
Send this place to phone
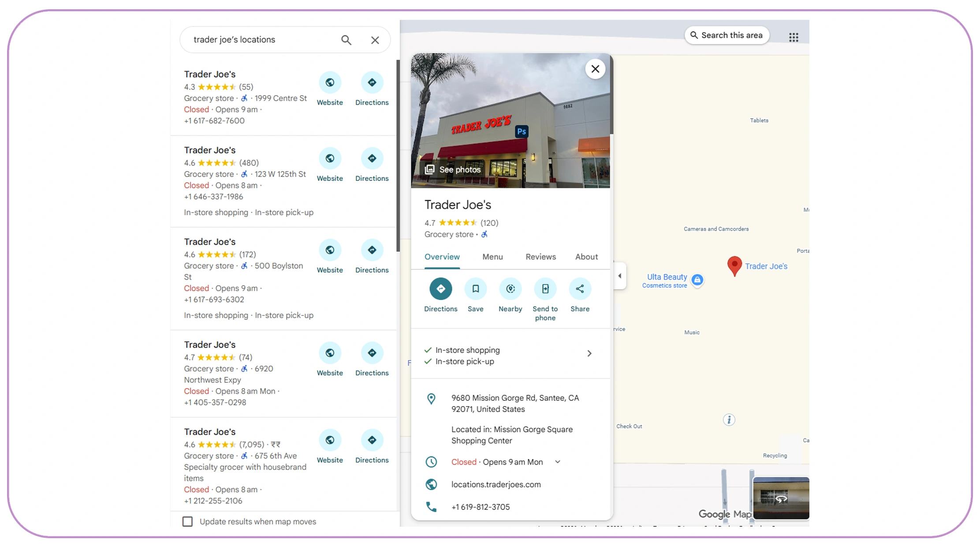(x=545, y=289)
